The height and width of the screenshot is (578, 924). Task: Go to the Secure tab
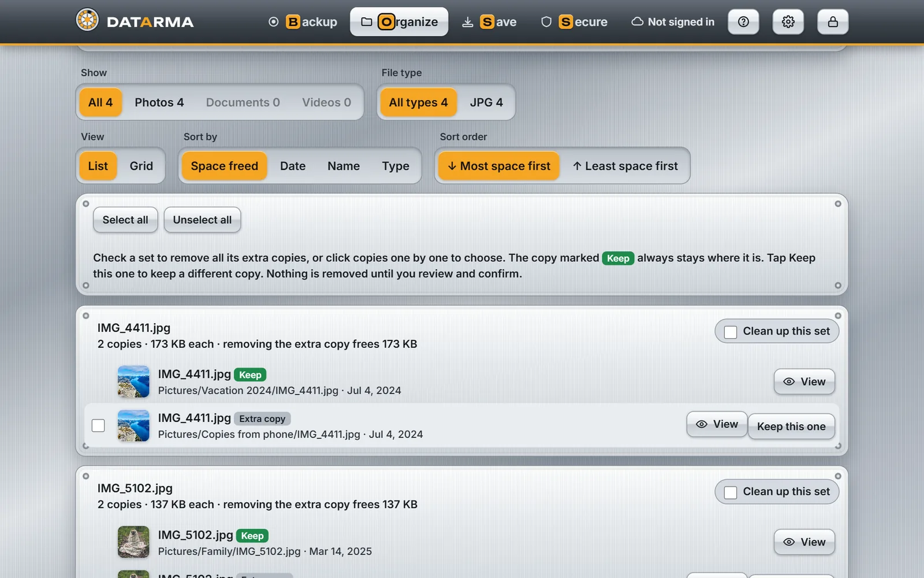(x=574, y=22)
